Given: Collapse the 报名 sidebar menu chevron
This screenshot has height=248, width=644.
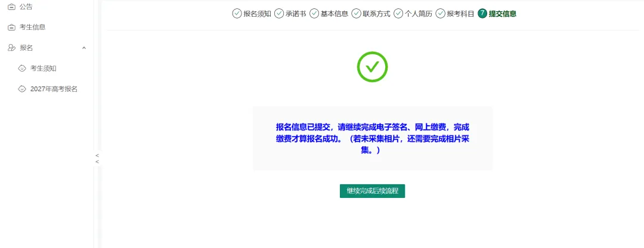Looking at the screenshot, I should click(x=84, y=48).
